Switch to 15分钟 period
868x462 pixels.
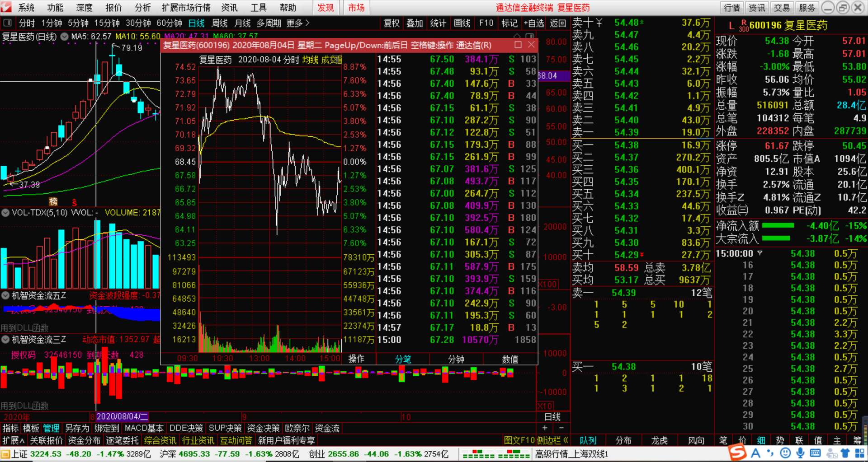[107, 23]
